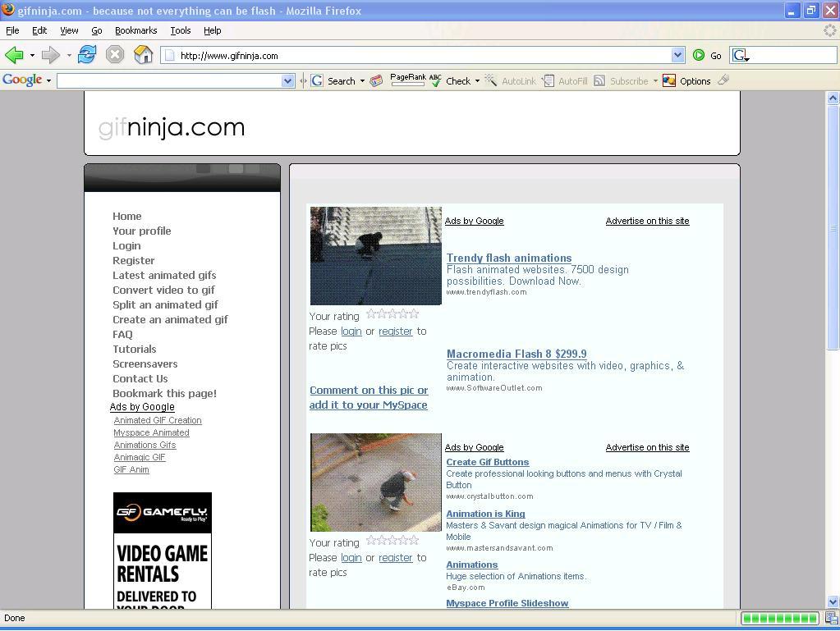Open the Trendy flash animations ad

pyautogui.click(x=509, y=258)
